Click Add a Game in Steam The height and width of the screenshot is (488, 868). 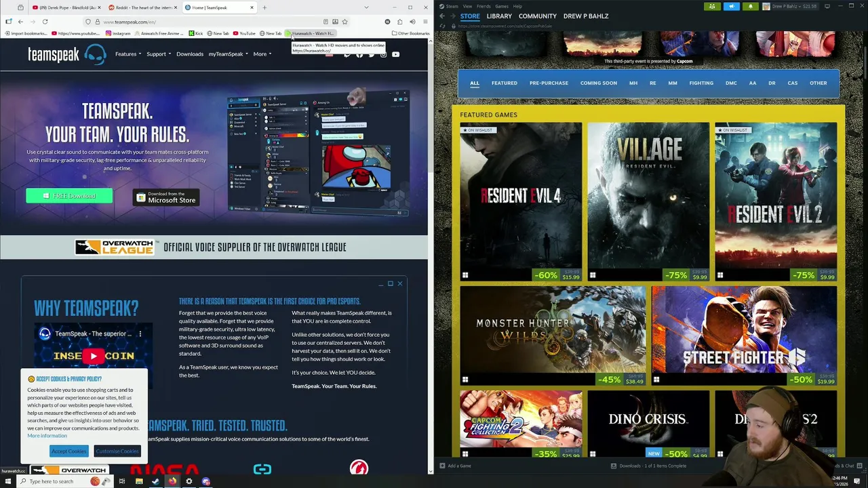point(455,466)
